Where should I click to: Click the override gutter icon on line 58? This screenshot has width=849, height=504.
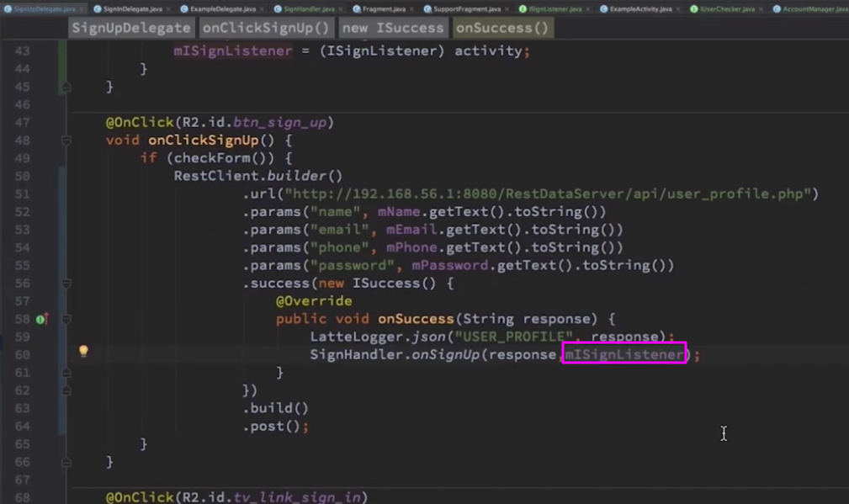pos(42,319)
